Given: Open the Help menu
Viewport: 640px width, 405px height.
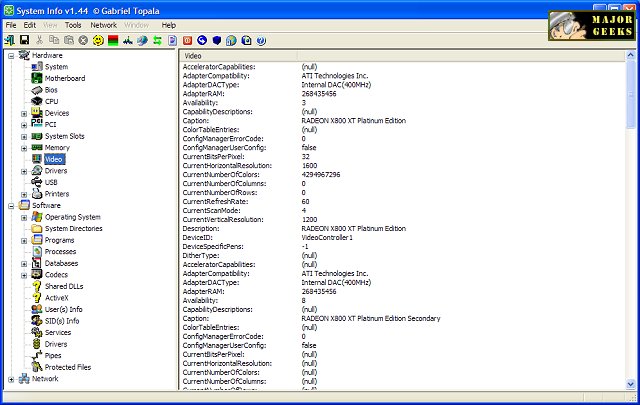Looking at the screenshot, I should coord(169,25).
